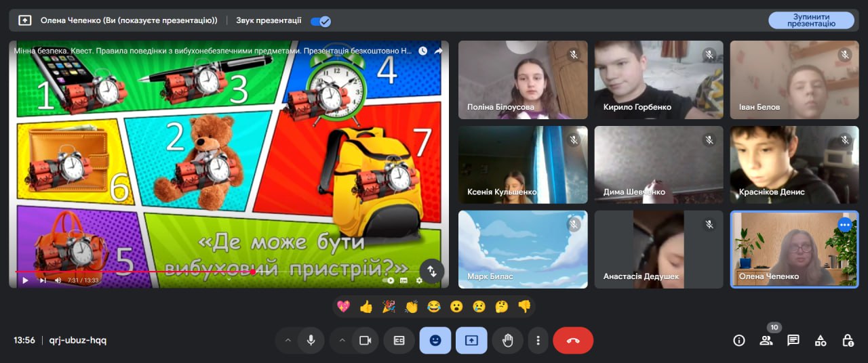Expand video settings arrow beside camera
Image resolution: width=868 pixels, height=363 pixels.
(x=342, y=341)
